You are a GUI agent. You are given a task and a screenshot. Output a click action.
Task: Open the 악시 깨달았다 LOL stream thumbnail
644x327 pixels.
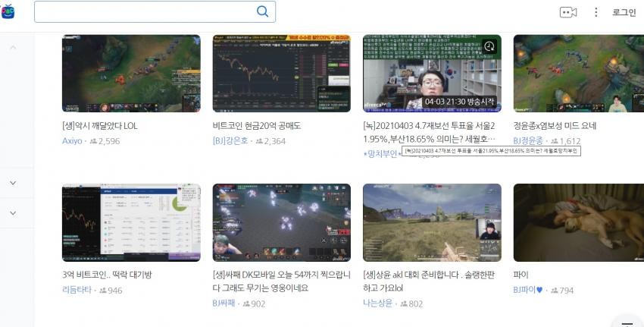(x=131, y=74)
